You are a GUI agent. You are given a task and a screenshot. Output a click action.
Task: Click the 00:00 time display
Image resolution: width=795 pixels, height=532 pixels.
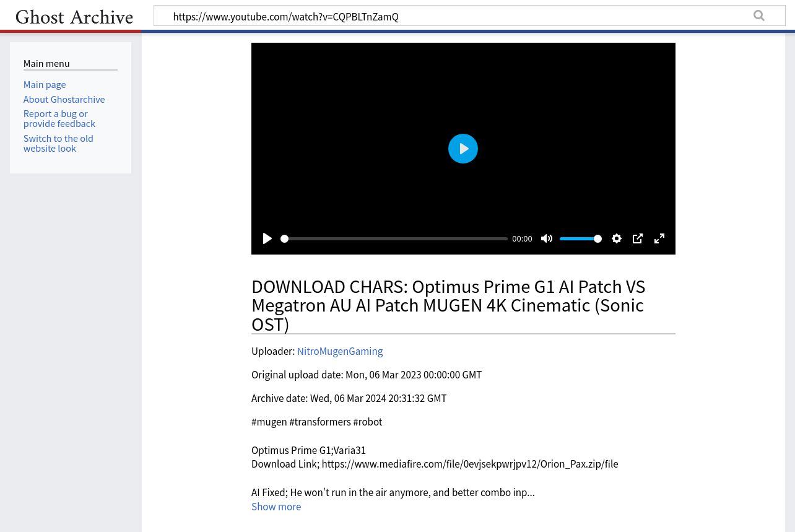(522, 239)
